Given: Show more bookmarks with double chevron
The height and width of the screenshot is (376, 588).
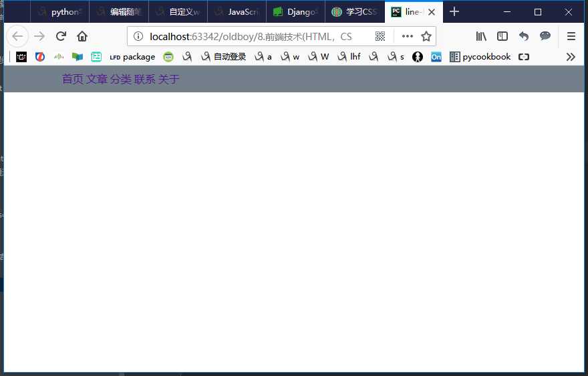Looking at the screenshot, I should click(571, 57).
